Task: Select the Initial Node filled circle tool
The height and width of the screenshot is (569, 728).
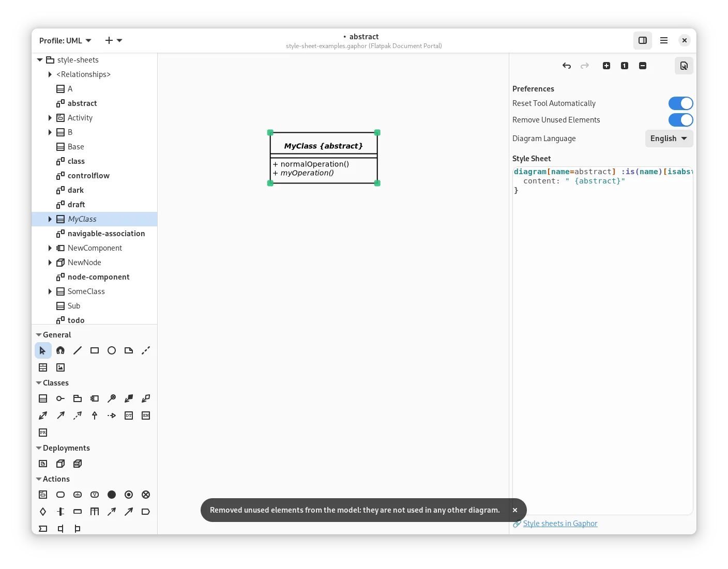Action: [x=112, y=495]
